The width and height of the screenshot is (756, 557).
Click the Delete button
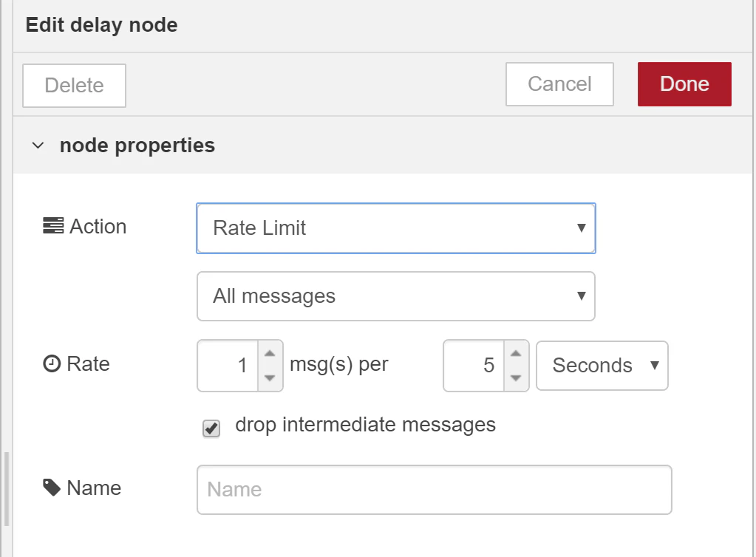pos(74,85)
